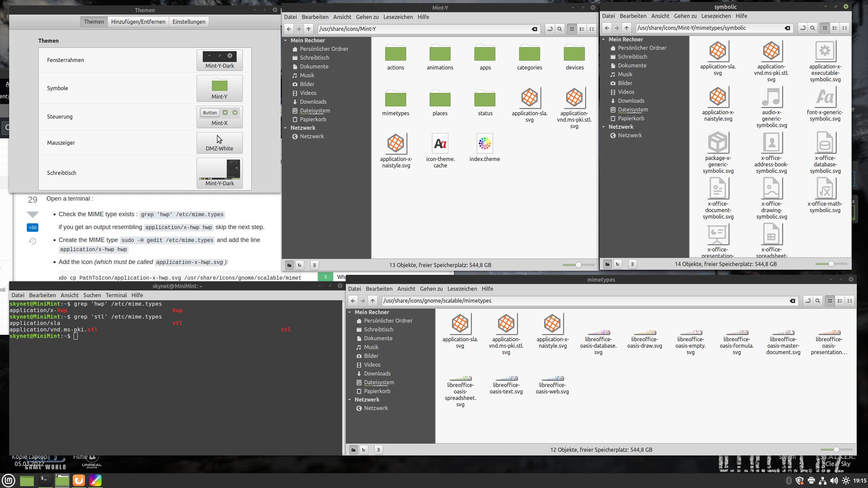
Task: Collapse Netzwerk section in symbolic window sidebar
Action: [x=604, y=127]
